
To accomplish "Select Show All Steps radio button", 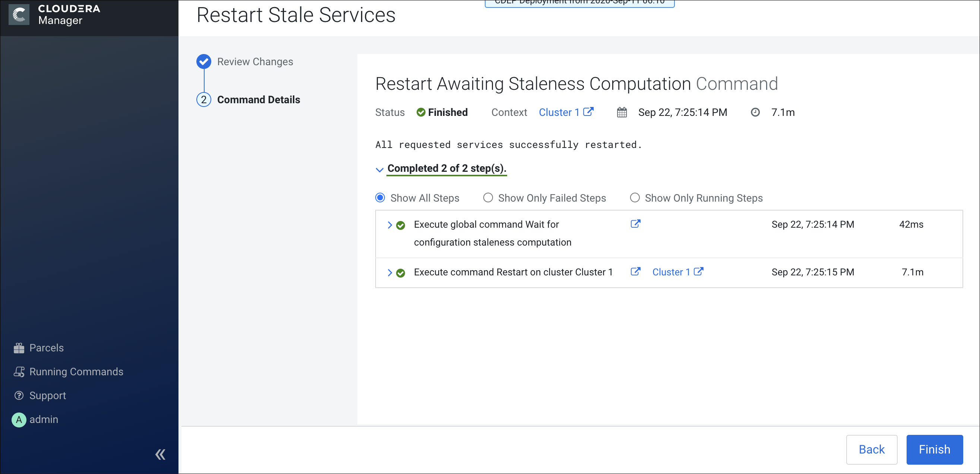I will 380,198.
